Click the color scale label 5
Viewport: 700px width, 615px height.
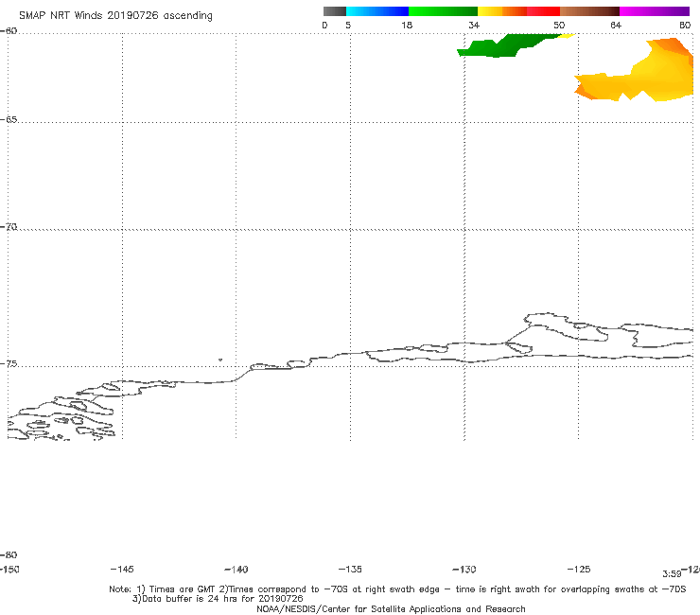coord(348,25)
